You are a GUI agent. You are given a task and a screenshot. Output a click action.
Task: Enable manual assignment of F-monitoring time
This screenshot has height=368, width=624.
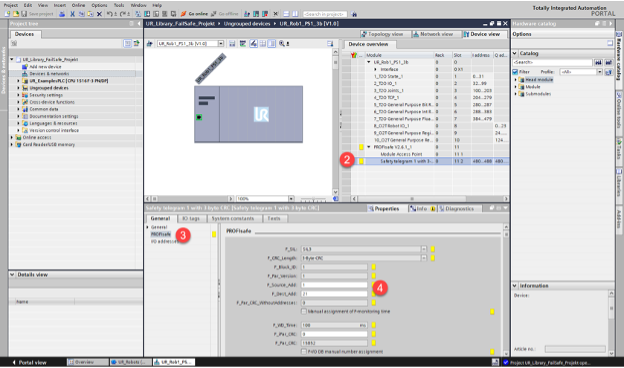tap(304, 312)
